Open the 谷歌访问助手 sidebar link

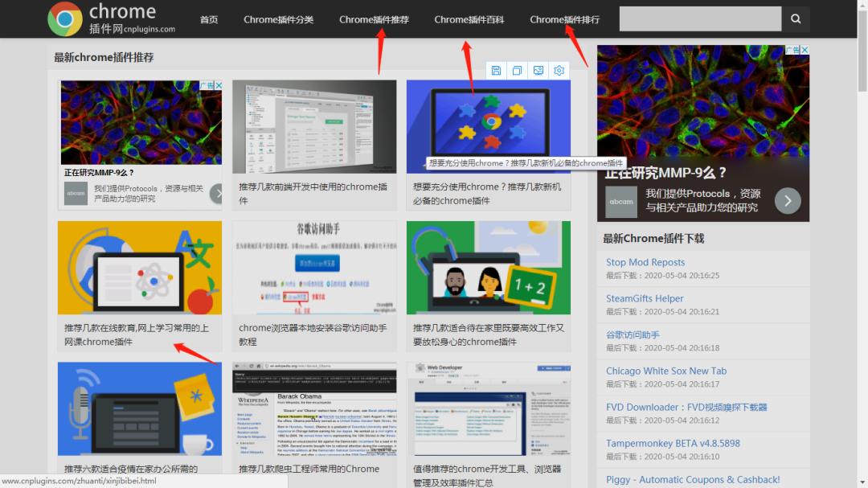tap(633, 334)
